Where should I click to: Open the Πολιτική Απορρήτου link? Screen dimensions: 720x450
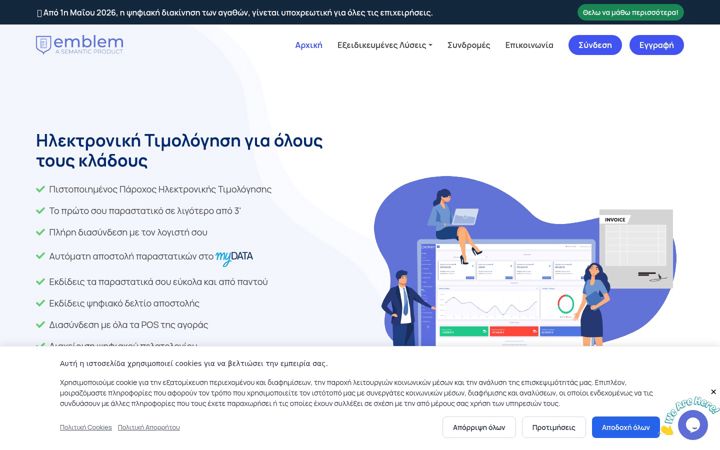point(149,427)
